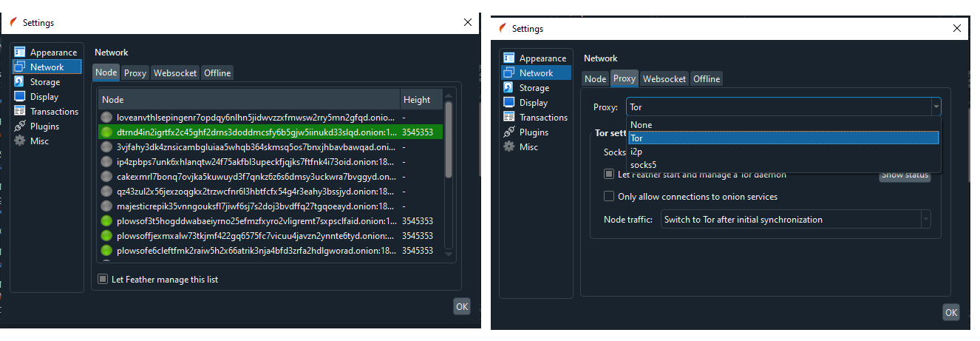Click green status dot of plowsof3t5hogddwabaeiyrno node

pyautogui.click(x=107, y=220)
